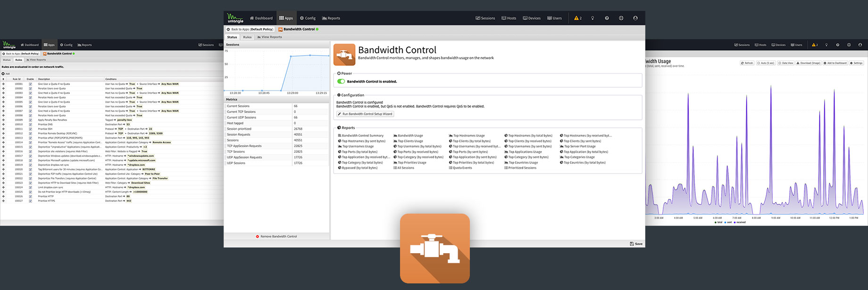Open the Bandwidth Control Summary report link
The image size is (868, 290).
[x=361, y=135]
